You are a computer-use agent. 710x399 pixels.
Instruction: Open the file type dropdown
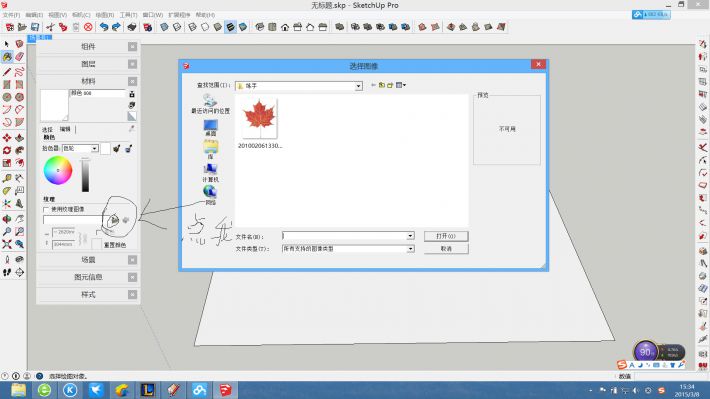pos(410,249)
